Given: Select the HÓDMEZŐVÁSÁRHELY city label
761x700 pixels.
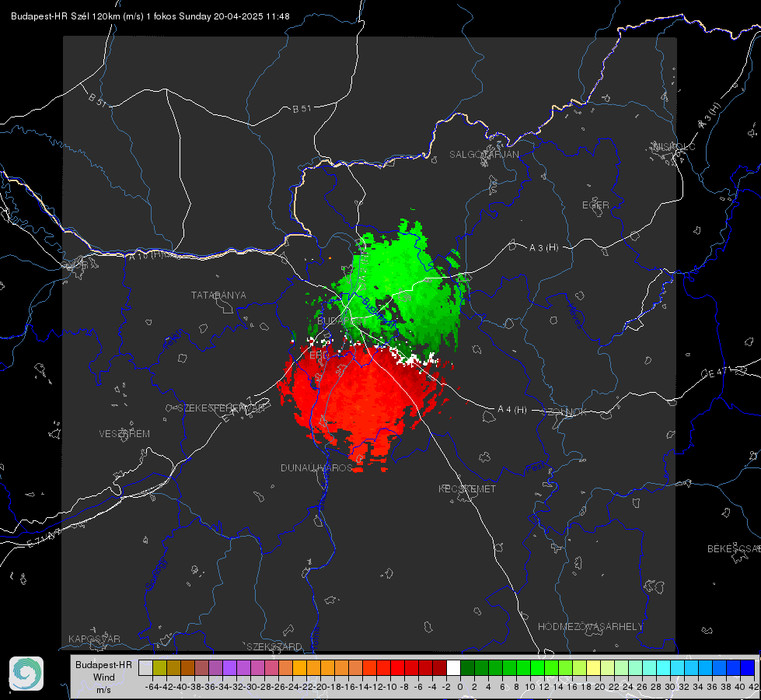Looking at the screenshot, I should tap(590, 626).
